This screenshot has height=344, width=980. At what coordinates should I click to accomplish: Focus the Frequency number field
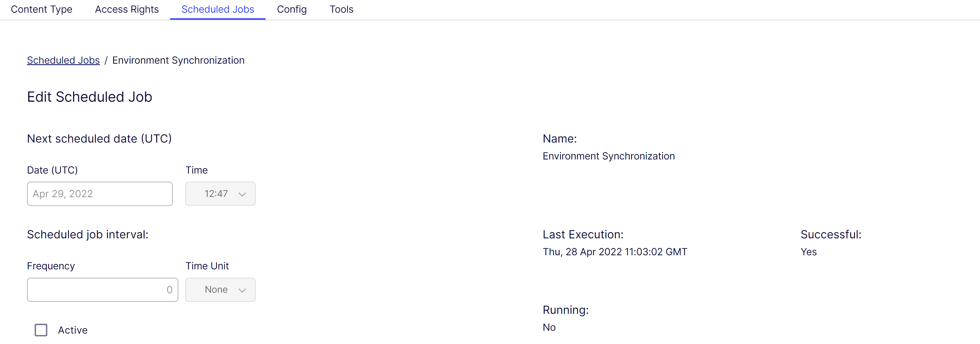pyautogui.click(x=102, y=290)
